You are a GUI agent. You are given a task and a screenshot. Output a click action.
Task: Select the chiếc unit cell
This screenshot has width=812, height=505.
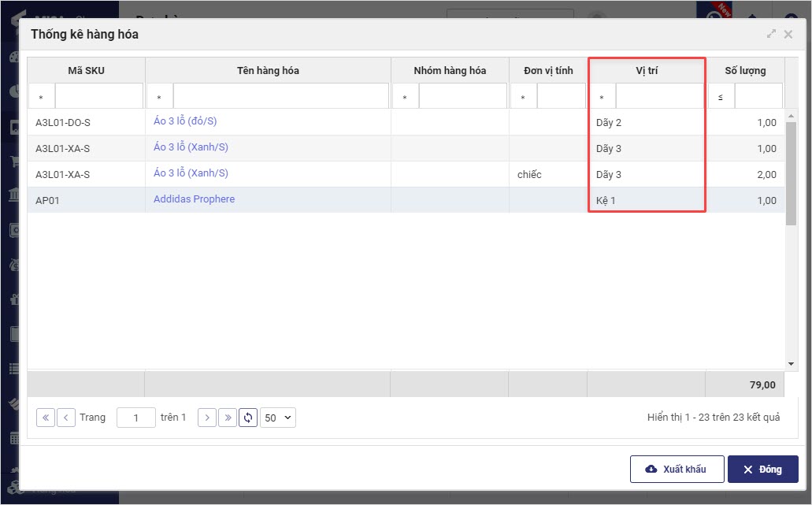tap(548, 174)
